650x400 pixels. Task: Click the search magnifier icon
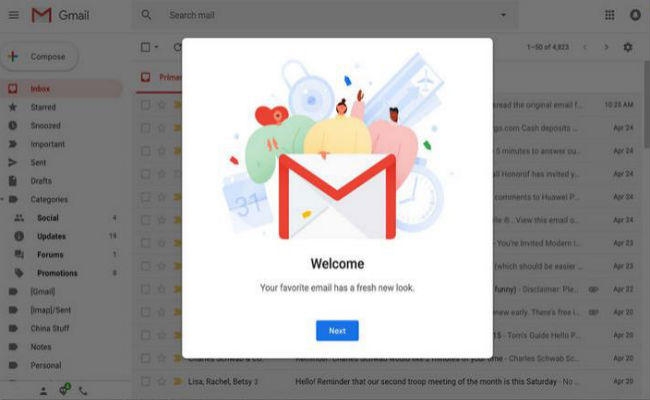pos(146,15)
